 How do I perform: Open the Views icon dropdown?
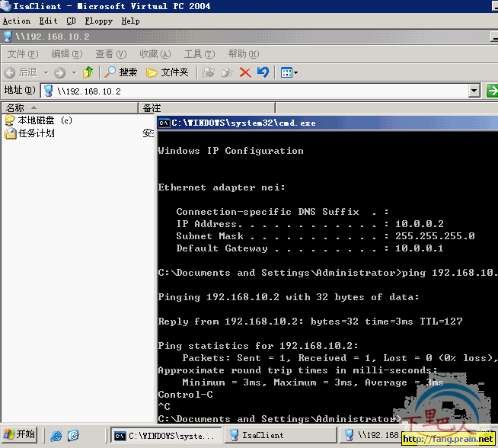[289, 72]
